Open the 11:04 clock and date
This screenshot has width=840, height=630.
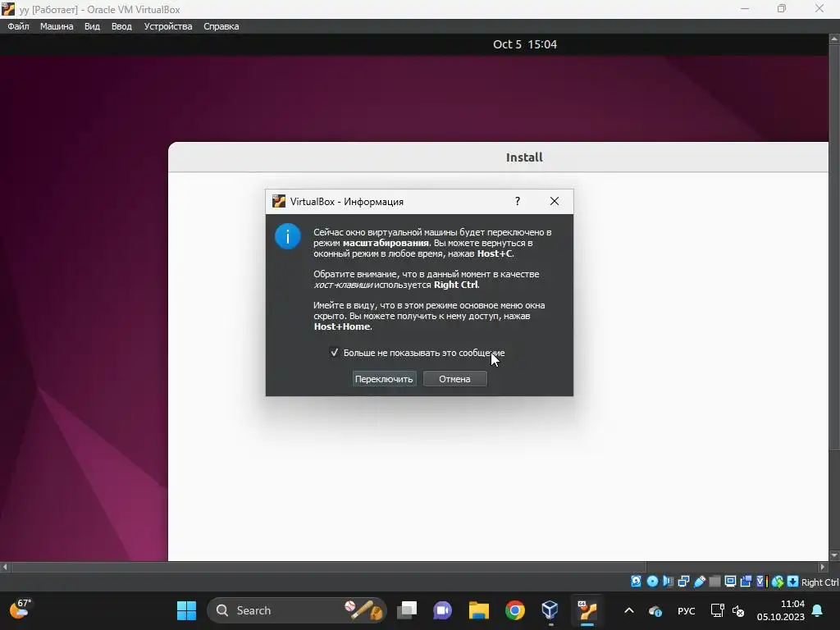tap(781, 610)
